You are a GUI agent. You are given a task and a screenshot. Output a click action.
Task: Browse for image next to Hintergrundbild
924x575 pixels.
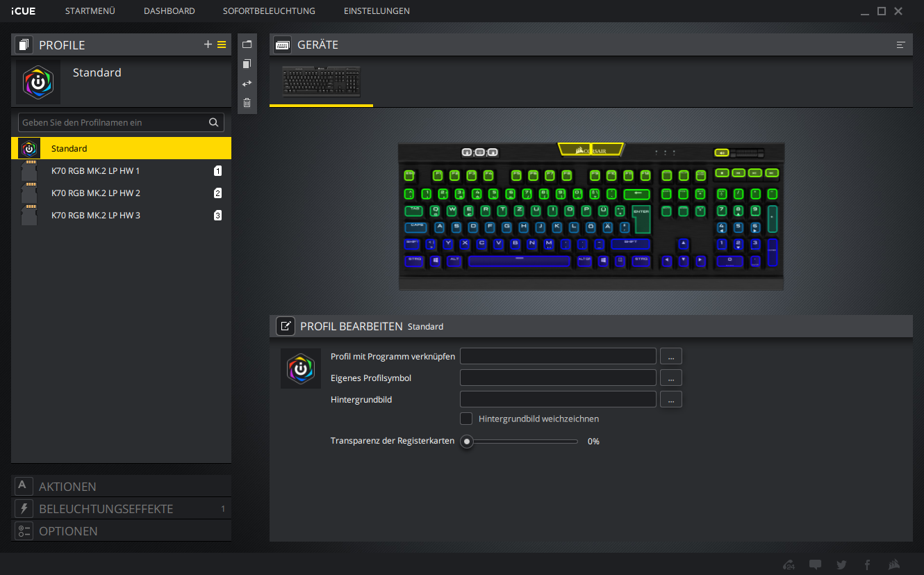(x=671, y=399)
